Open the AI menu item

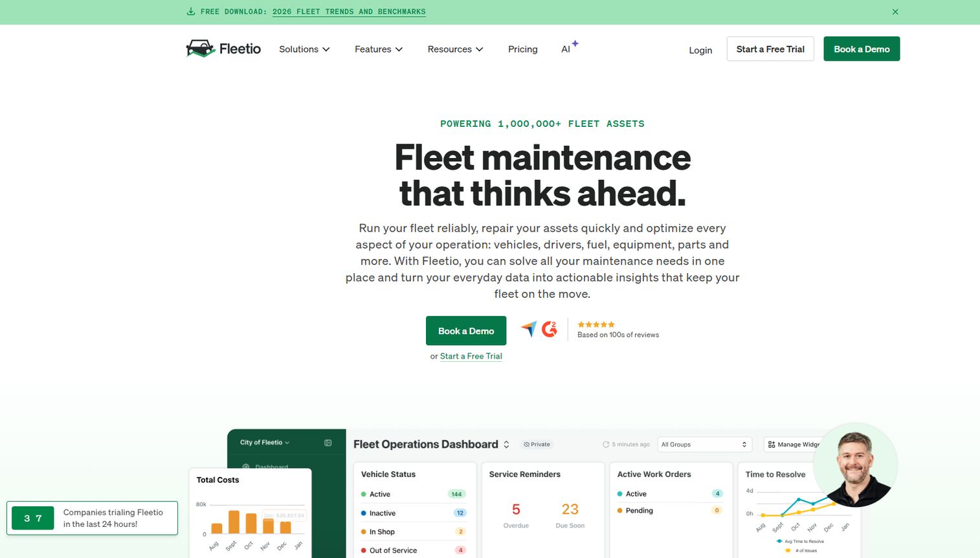click(x=569, y=49)
